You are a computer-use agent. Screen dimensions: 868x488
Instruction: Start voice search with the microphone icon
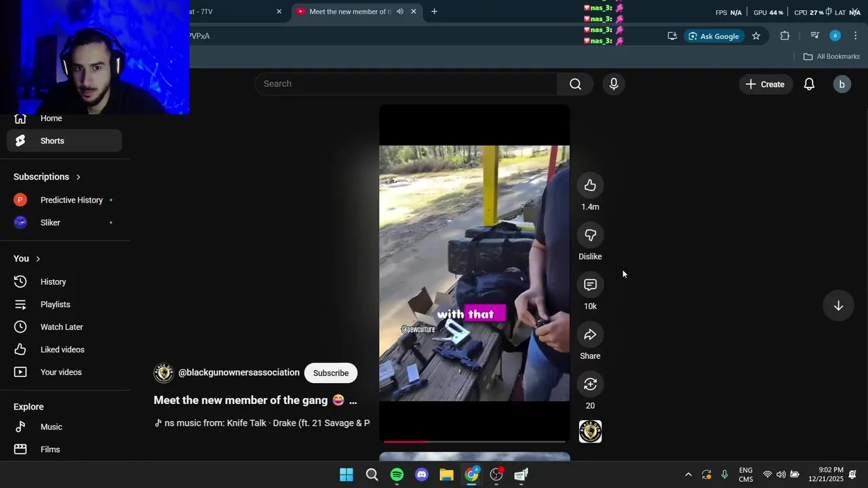click(x=614, y=84)
